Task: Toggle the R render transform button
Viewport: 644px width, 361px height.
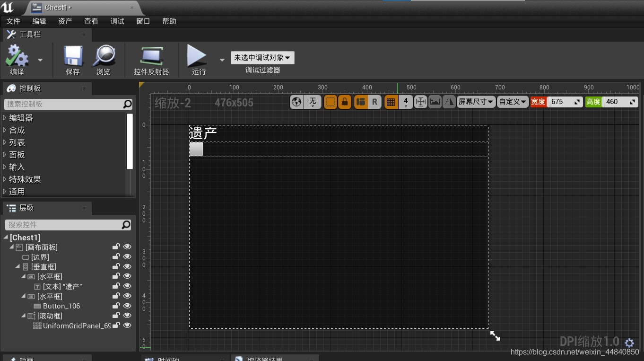Action: (x=374, y=102)
